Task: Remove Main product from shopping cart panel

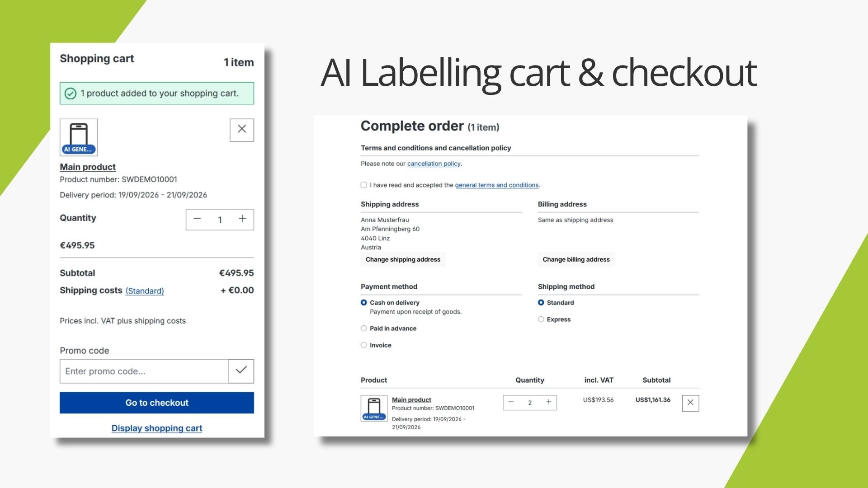Action: point(242,130)
